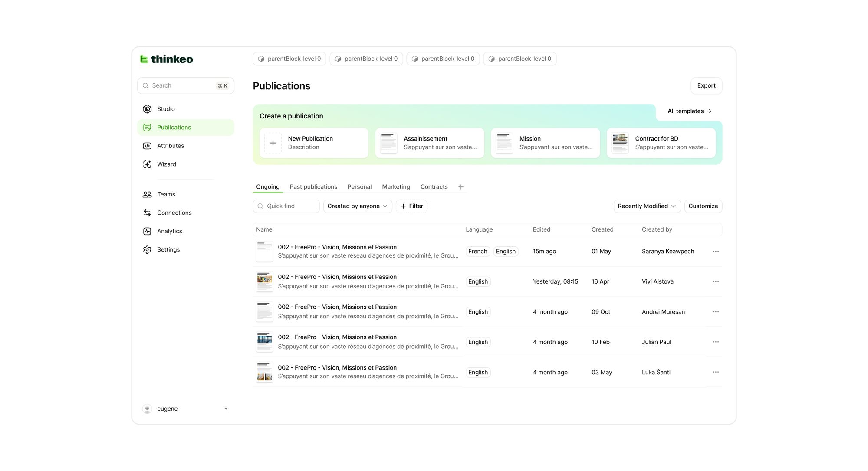Open row options for Saranya Keawpech
Viewport: 868px width, 471px height.
[x=716, y=252]
